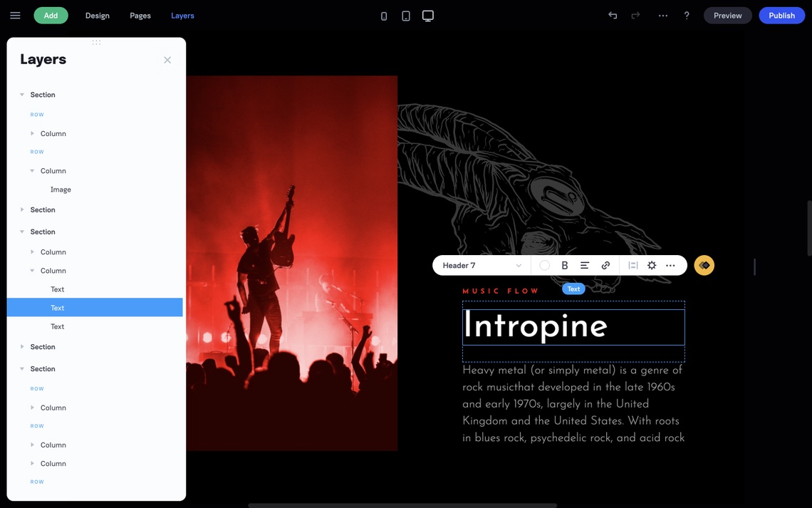Open the Design tab

tap(98, 16)
